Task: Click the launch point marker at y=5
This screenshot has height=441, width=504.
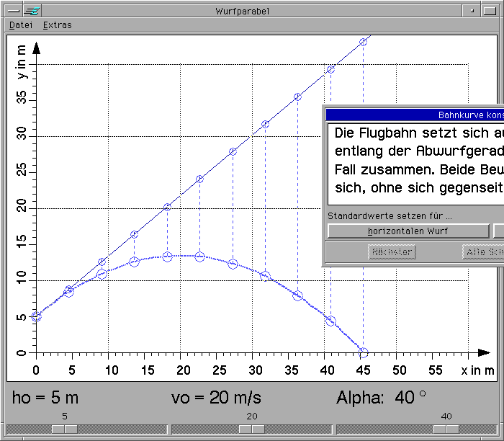Action: click(36, 316)
